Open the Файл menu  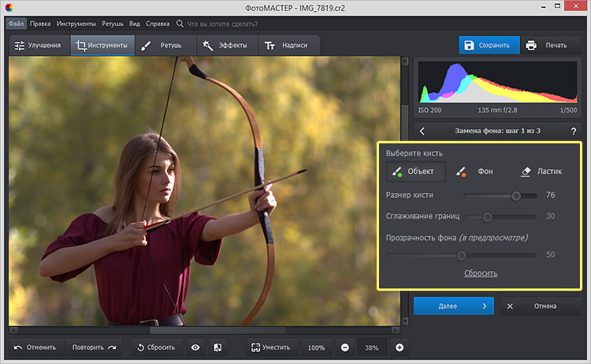click(x=17, y=24)
